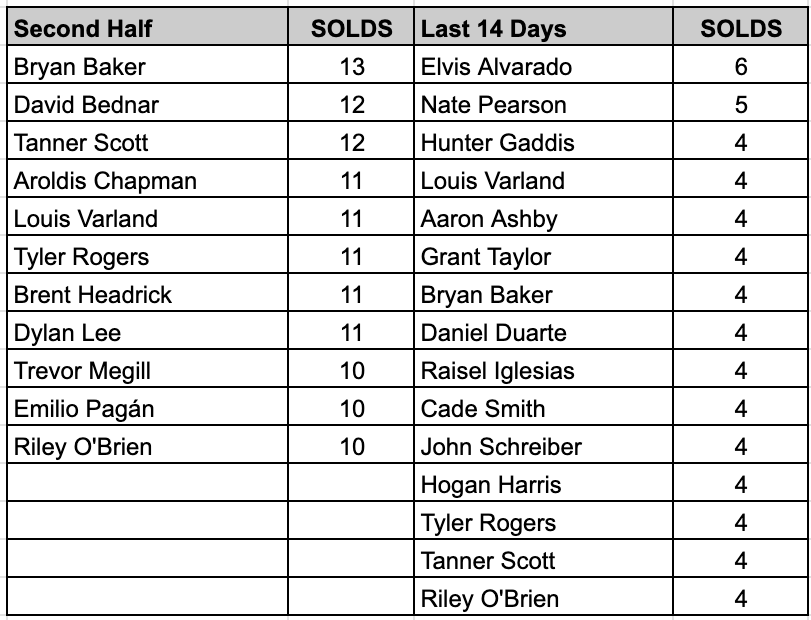
Task: Select the cell containing David Bednar
Action: tap(147, 103)
